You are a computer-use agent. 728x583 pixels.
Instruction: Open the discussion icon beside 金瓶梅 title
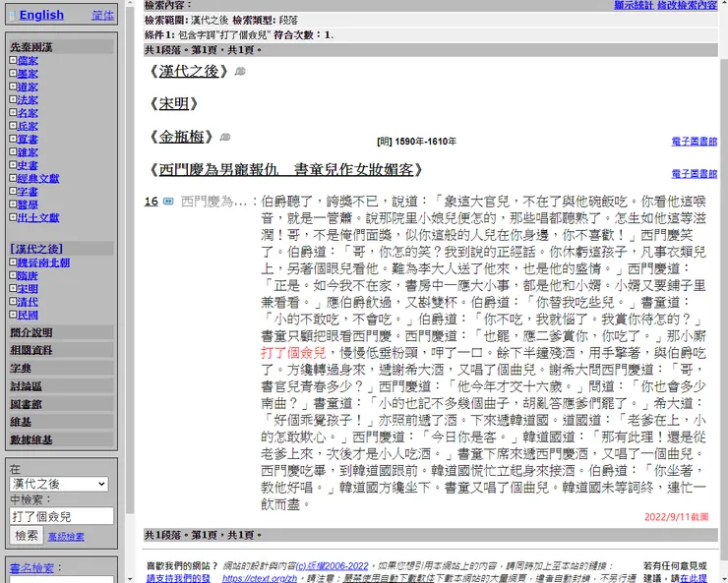[x=225, y=138]
